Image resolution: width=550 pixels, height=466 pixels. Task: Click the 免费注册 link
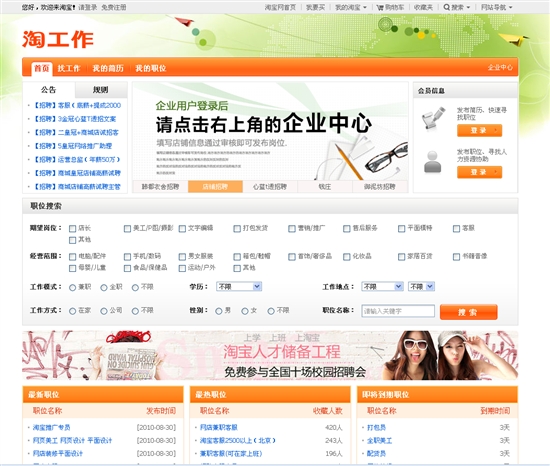114,7
